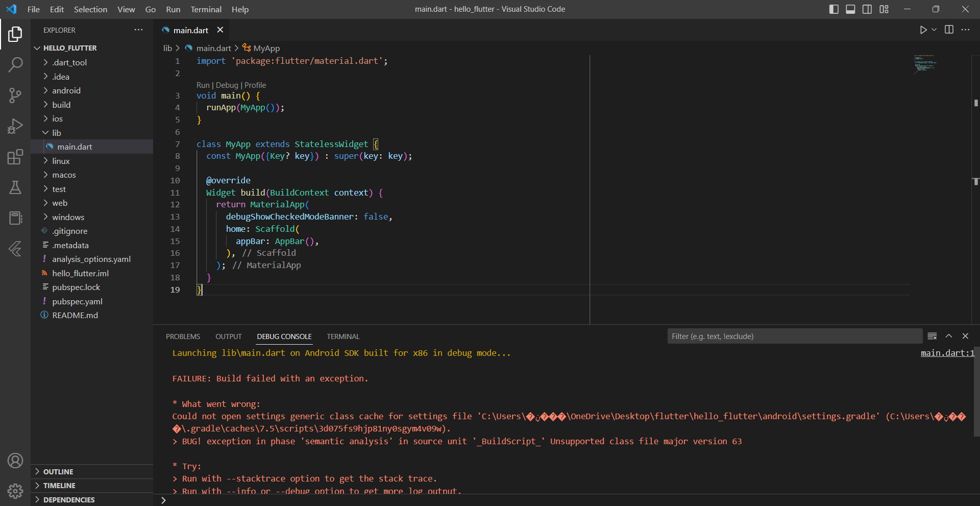Viewport: 980px width, 506px height.
Task: Open the Accounts menu icon
Action: click(x=15, y=461)
